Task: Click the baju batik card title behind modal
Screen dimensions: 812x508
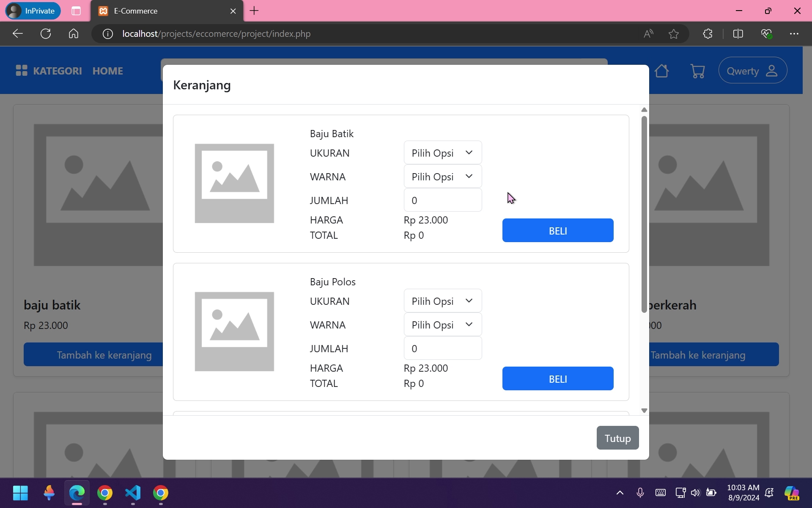Action: (52, 305)
